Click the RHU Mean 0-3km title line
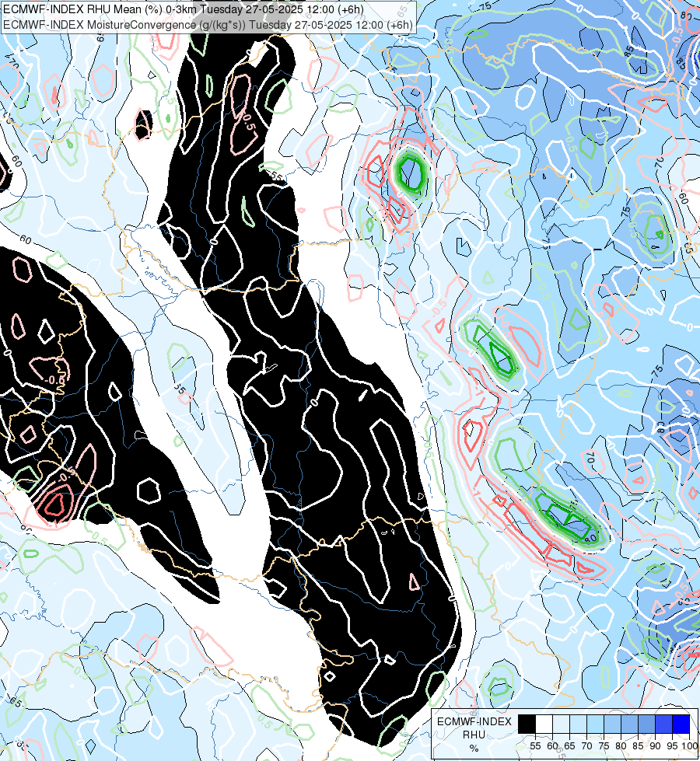This screenshot has width=700, height=761. [x=183, y=9]
